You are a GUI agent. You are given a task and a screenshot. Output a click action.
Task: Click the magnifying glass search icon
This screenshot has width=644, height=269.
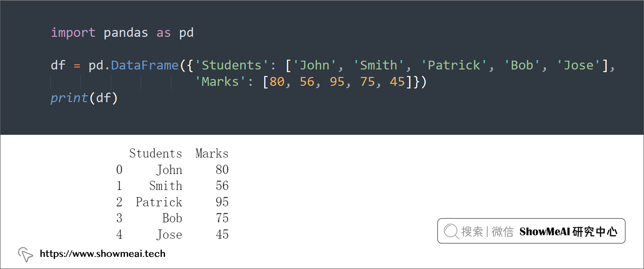click(x=451, y=231)
